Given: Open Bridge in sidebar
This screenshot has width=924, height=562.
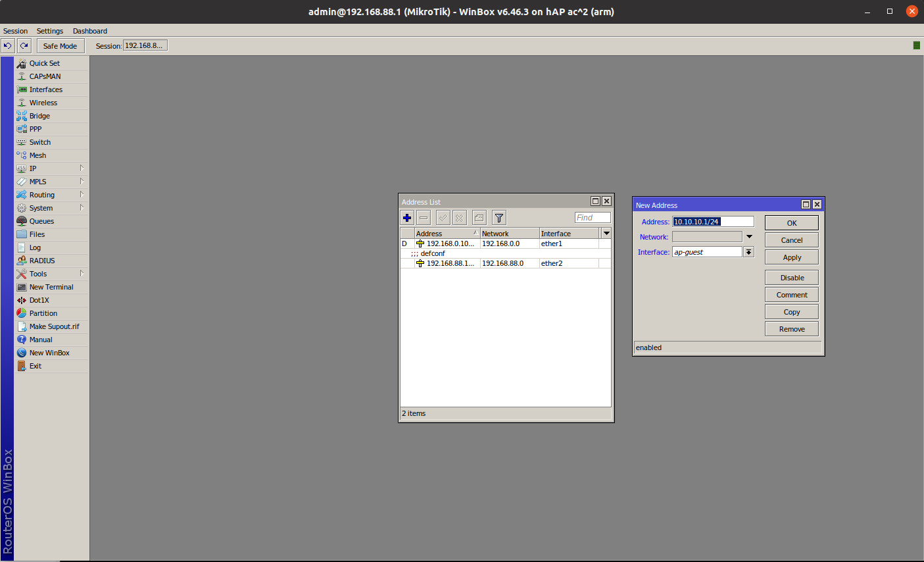Looking at the screenshot, I should coord(51,116).
